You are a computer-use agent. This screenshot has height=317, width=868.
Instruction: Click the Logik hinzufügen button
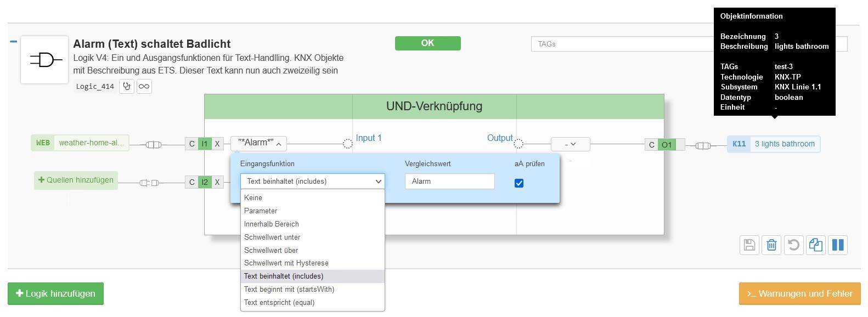(55, 293)
